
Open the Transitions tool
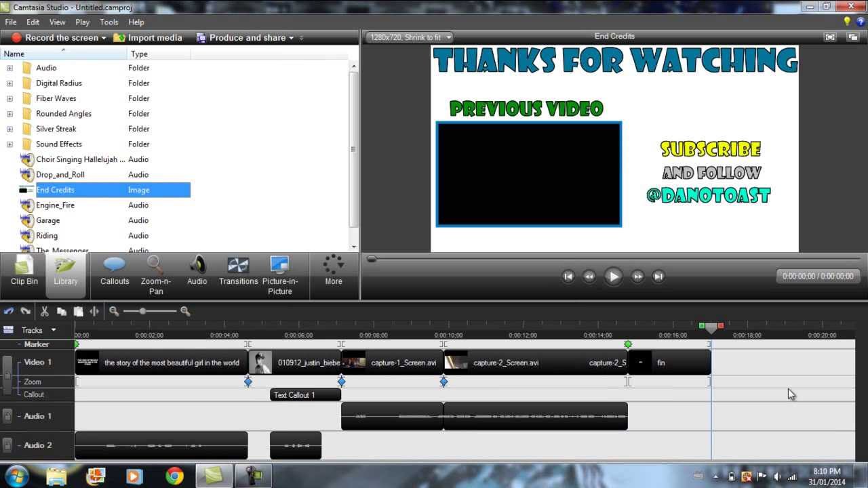click(x=238, y=271)
